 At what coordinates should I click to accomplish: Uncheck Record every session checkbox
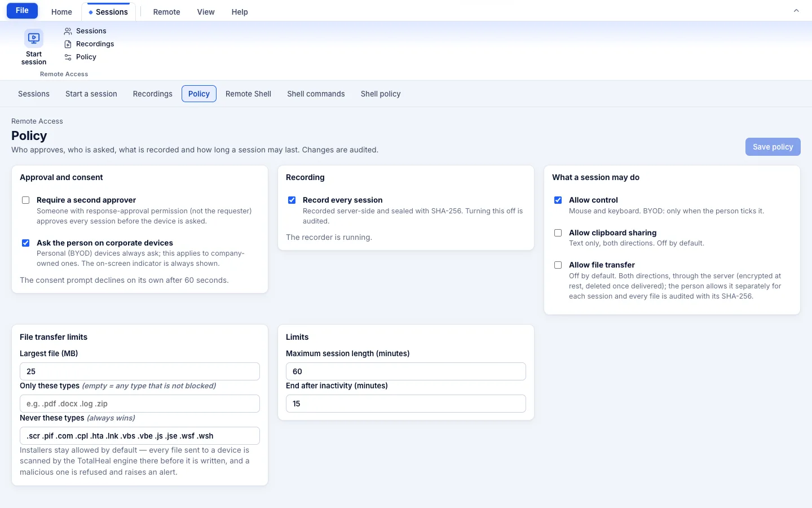tap(292, 200)
